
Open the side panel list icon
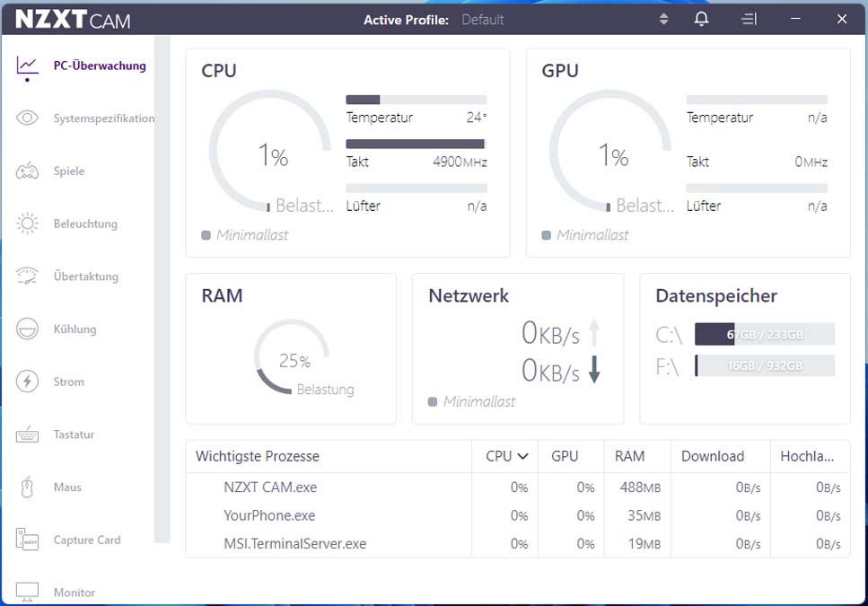(x=749, y=20)
